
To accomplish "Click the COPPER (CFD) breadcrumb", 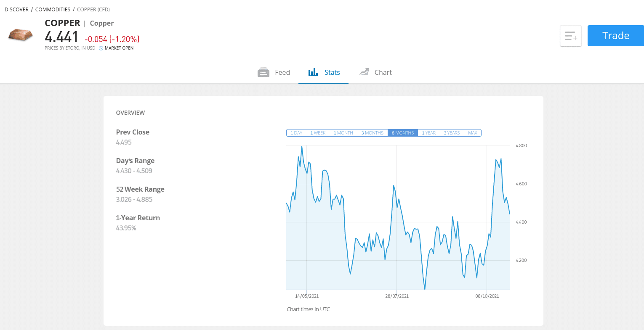I will tap(93, 9).
